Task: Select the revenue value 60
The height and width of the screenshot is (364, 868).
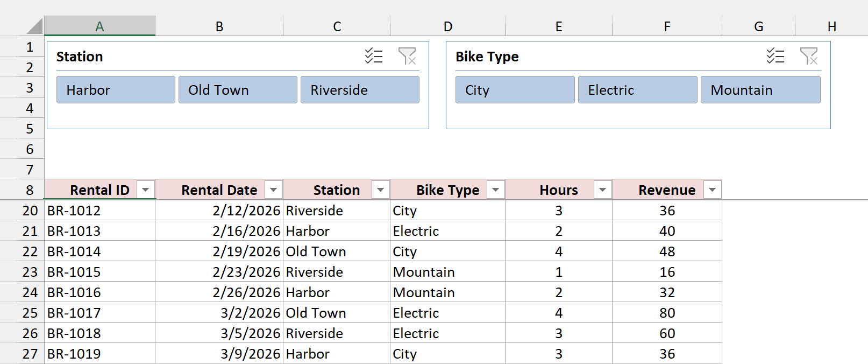Action: 667,333
